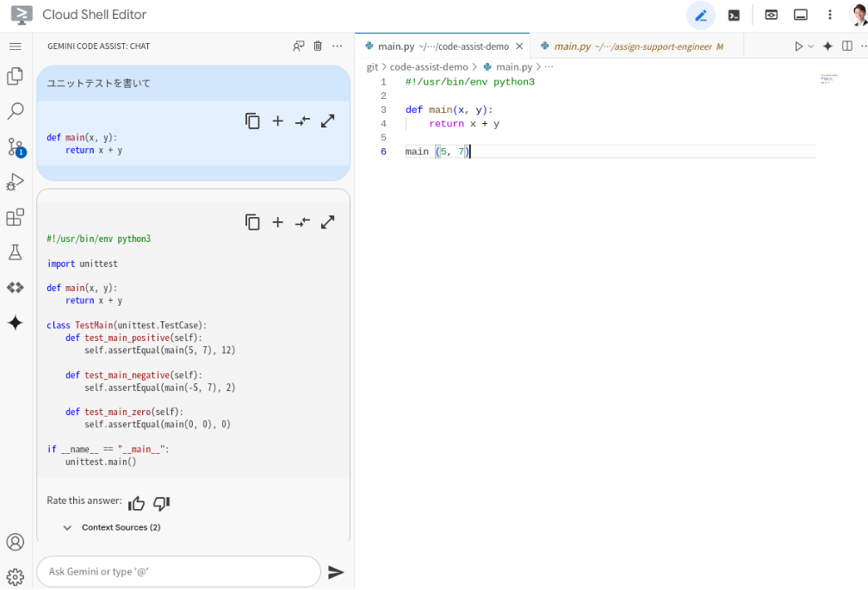Image resolution: width=868 pixels, height=590 pixels.
Task: Toggle the bottom panel layout icon
Action: (x=801, y=15)
